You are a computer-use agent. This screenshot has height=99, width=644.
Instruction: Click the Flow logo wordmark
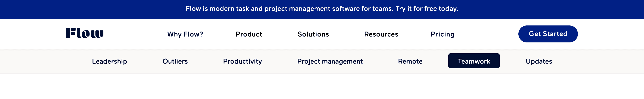pos(85,33)
